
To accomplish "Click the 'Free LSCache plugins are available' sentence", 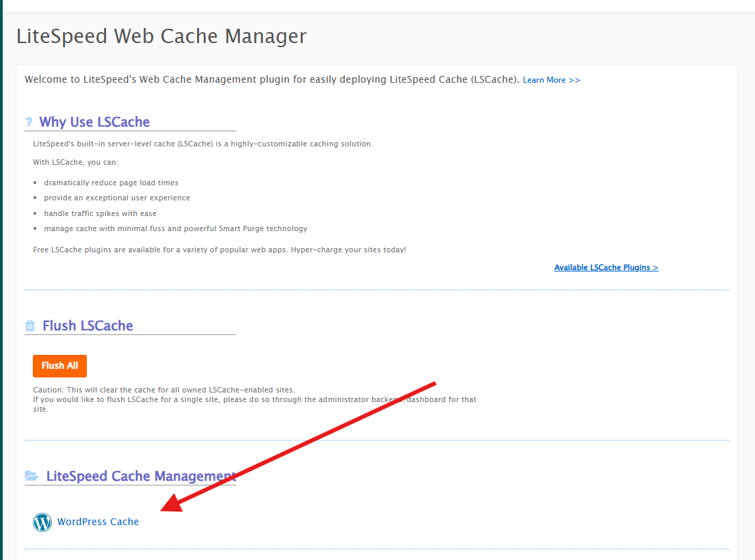I will (220, 250).
